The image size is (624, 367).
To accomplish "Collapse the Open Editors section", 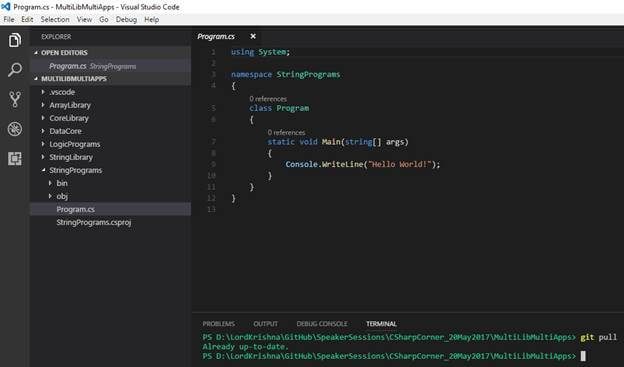I will 36,53.
